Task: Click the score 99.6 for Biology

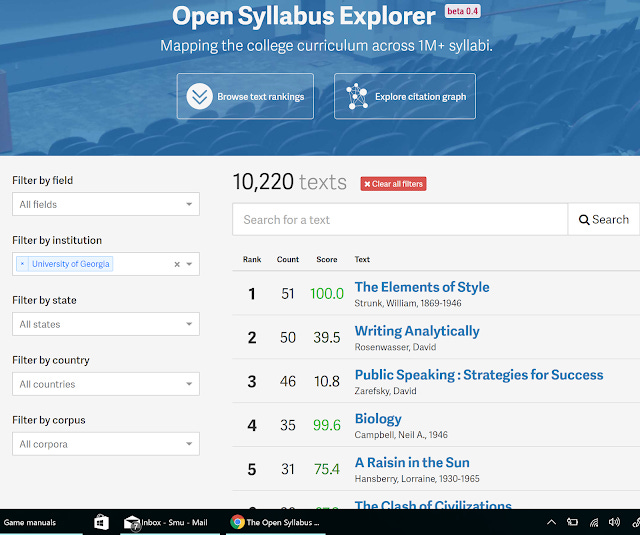Action: [x=327, y=425]
